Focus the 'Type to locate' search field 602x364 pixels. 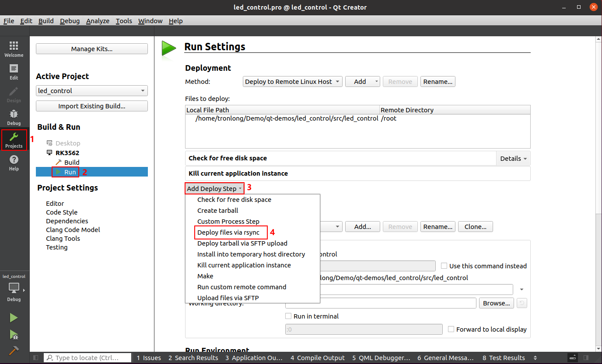click(x=87, y=358)
